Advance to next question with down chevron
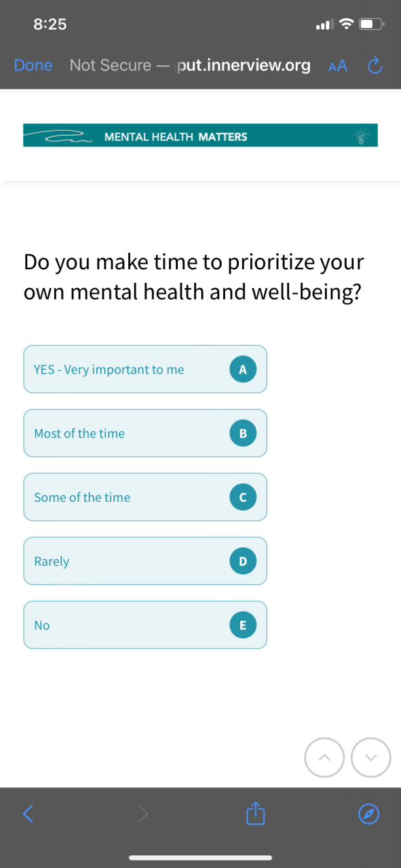The width and height of the screenshot is (401, 868). click(x=371, y=757)
